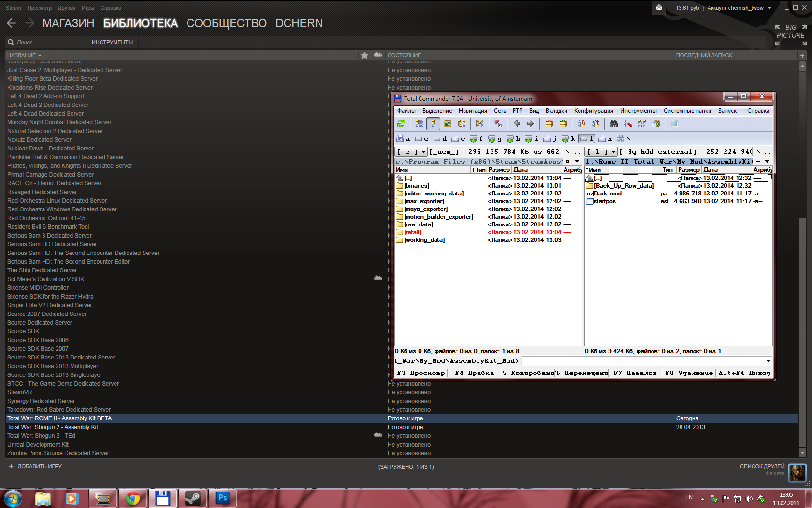
Task: Click the invert selection toolbar icon
Action: [x=498, y=124]
